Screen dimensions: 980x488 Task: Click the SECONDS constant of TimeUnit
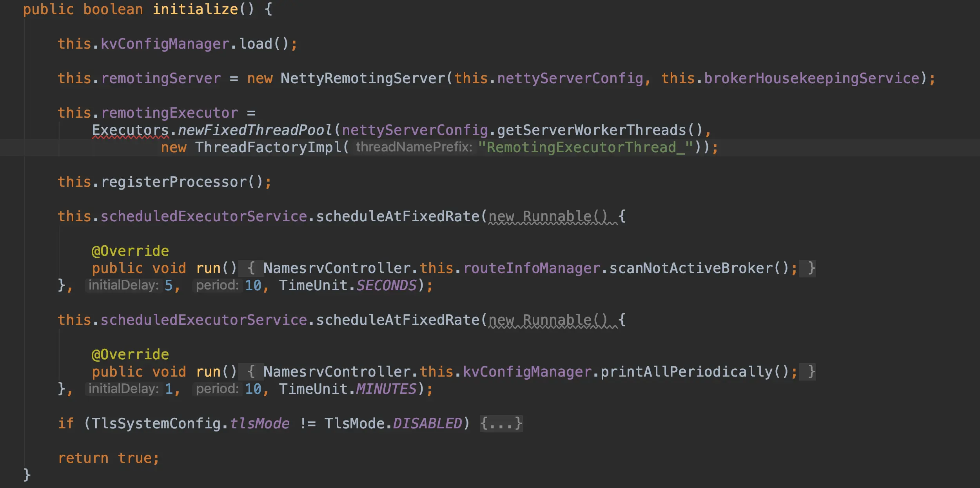(x=386, y=286)
